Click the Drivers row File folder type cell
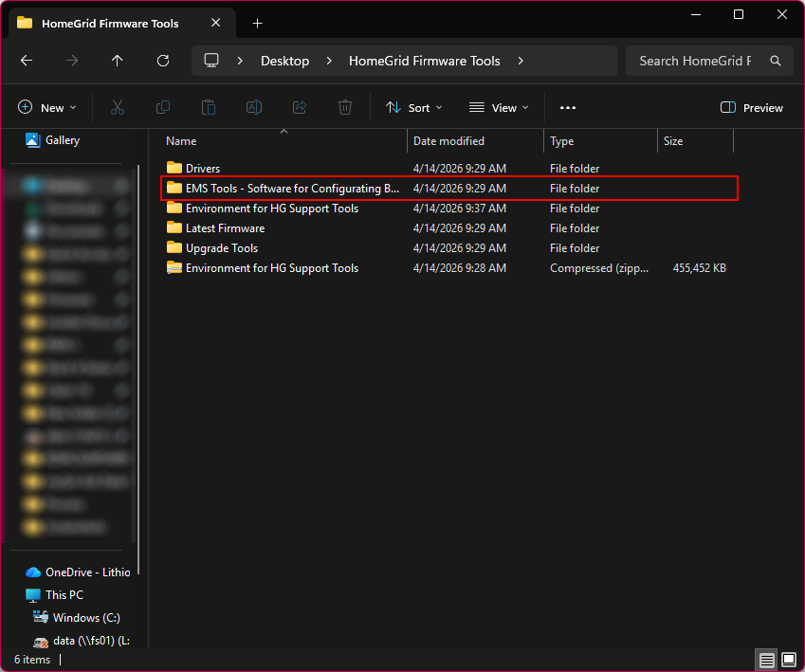This screenshot has height=672, width=805. point(575,169)
